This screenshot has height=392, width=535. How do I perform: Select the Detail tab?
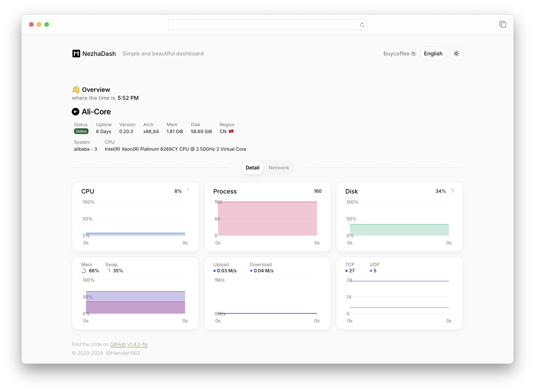[252, 168]
